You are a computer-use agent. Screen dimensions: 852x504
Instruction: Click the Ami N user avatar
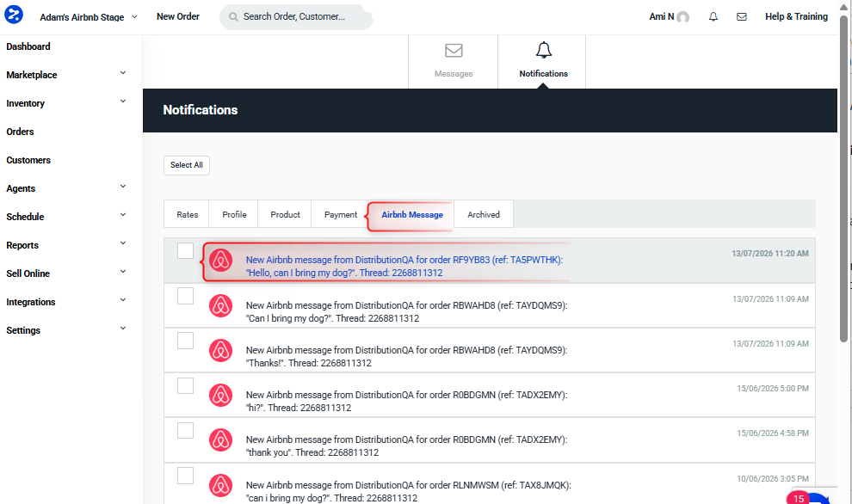[683, 17]
